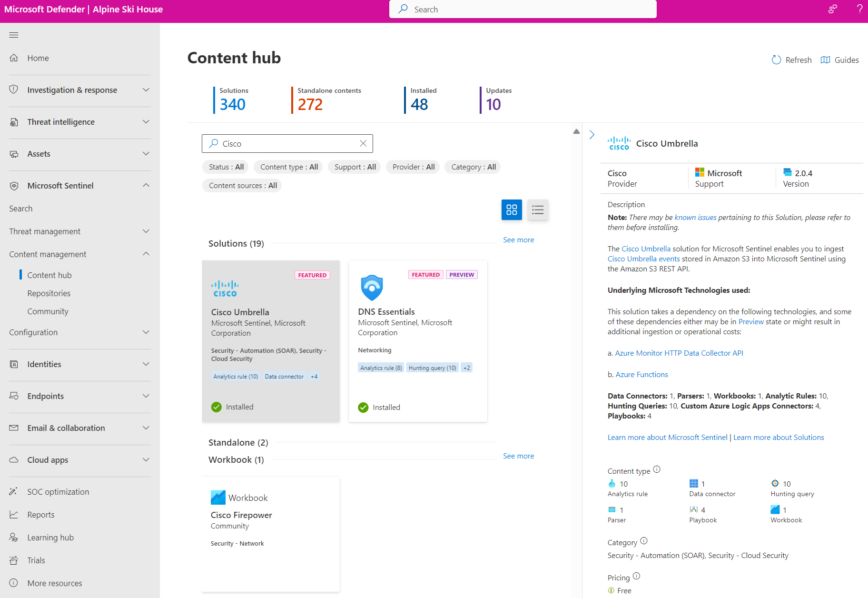This screenshot has width=868, height=598.
Task: Collapse the Cisco Umbrella details pane
Action: point(592,135)
